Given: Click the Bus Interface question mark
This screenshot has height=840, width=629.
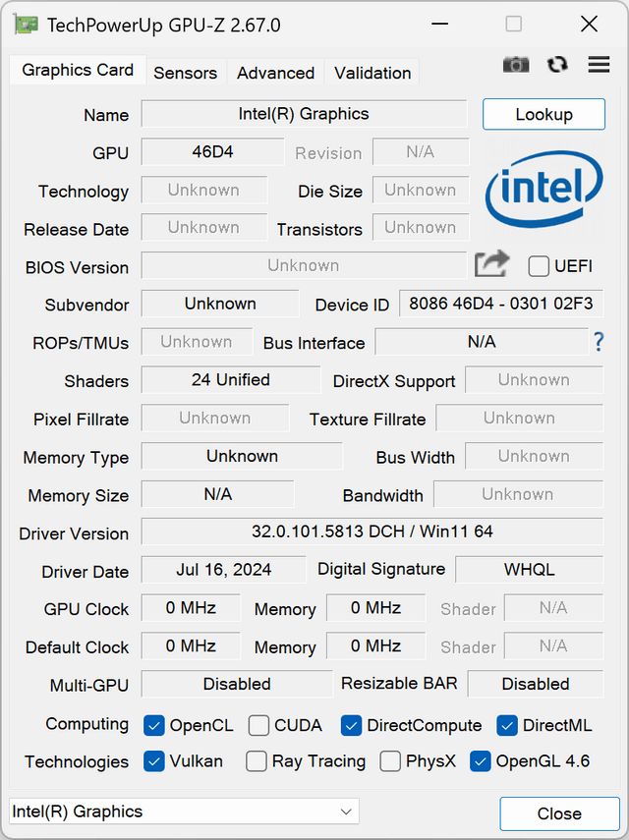Looking at the screenshot, I should (599, 342).
